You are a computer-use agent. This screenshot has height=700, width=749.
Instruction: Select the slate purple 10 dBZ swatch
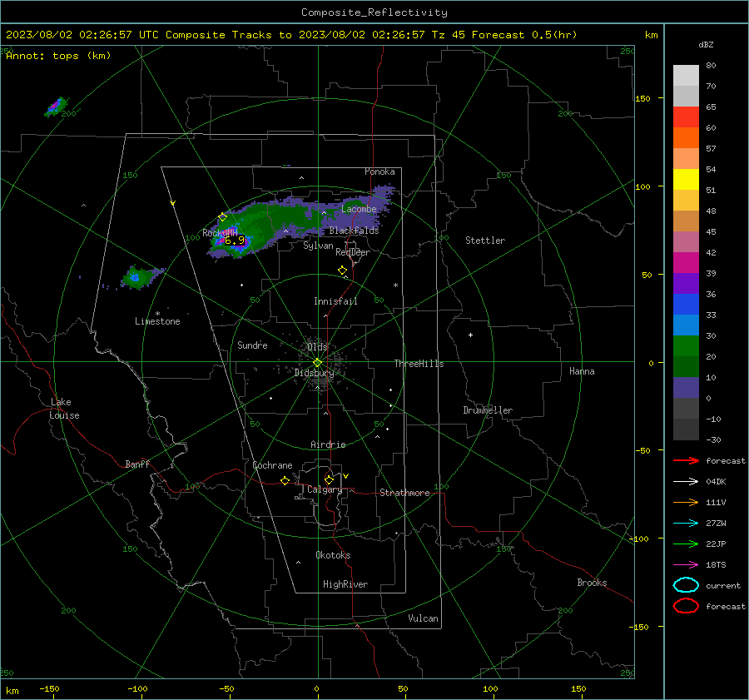[x=686, y=387]
